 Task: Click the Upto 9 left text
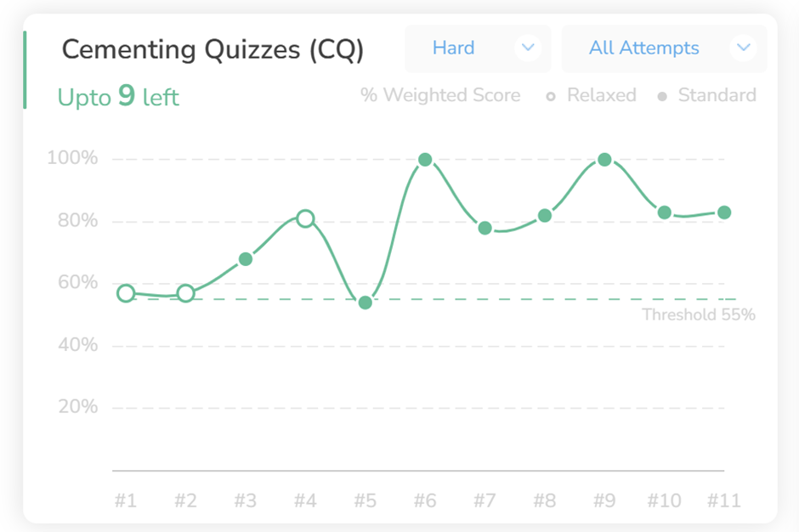pos(118,97)
